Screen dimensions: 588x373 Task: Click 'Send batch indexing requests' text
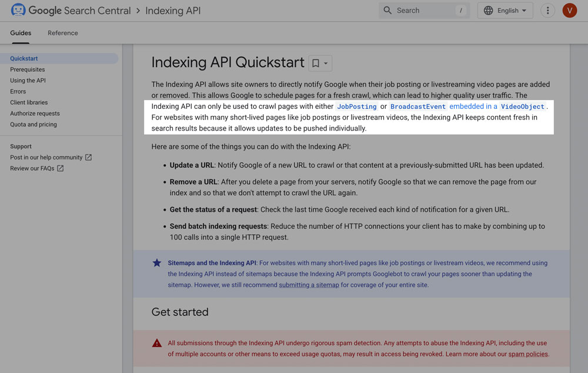tap(218, 227)
